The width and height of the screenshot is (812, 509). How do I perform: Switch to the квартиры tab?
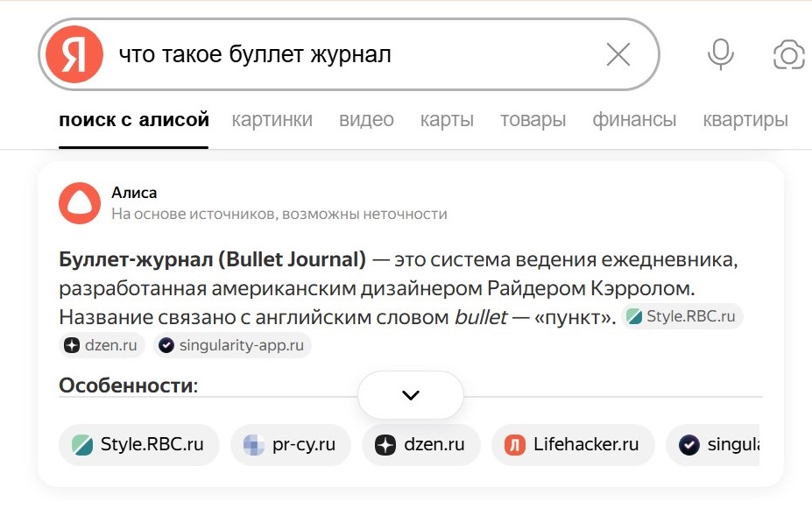(745, 119)
